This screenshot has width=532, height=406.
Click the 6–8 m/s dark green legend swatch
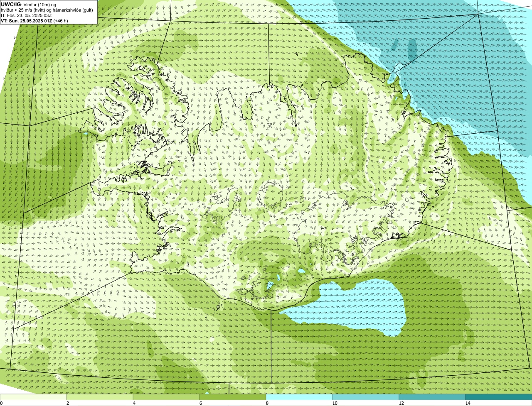click(233, 397)
